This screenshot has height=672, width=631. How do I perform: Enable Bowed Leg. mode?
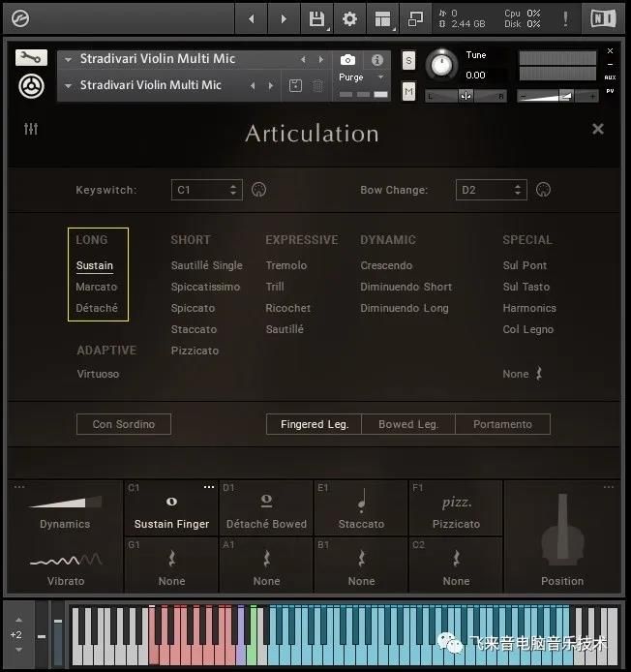(x=408, y=424)
